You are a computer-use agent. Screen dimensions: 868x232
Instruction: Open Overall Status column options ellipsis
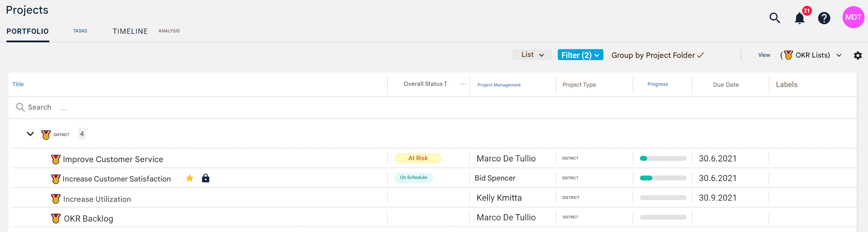click(463, 84)
